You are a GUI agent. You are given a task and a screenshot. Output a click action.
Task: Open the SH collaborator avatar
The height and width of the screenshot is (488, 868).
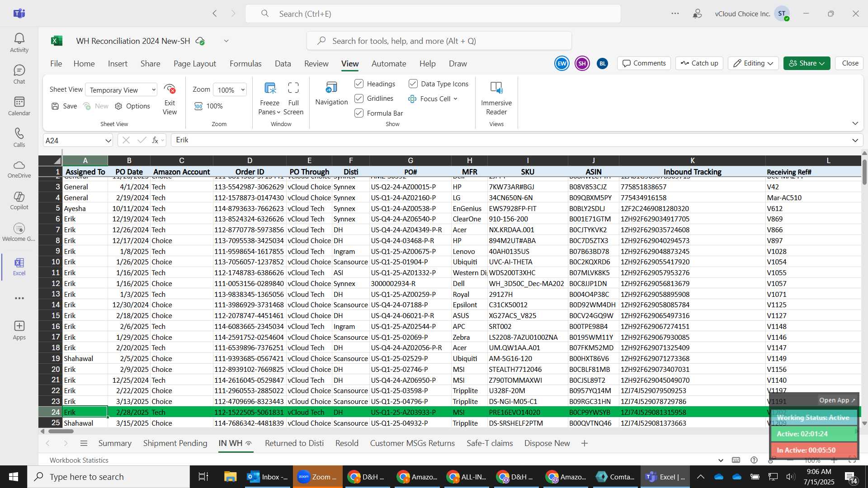pos(582,63)
